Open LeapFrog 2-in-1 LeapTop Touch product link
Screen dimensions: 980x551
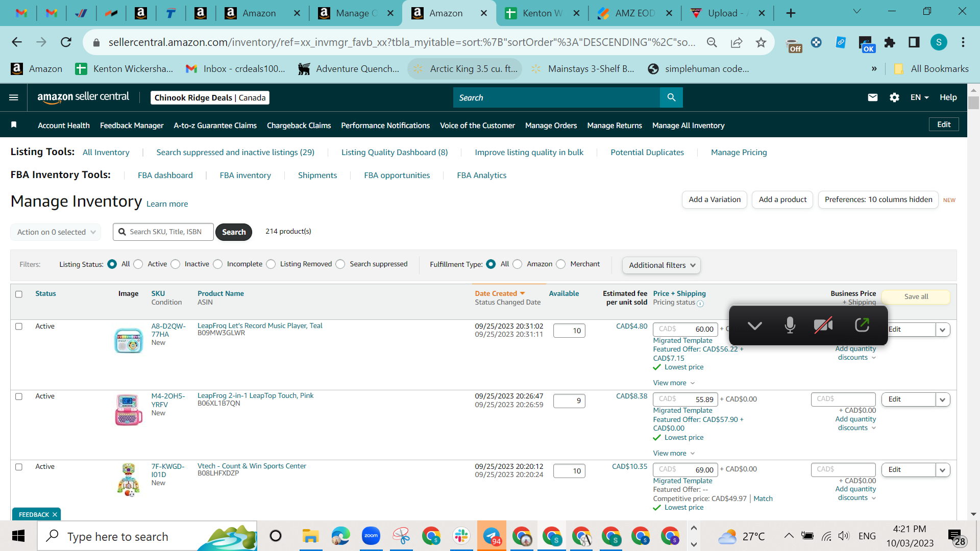tap(256, 396)
